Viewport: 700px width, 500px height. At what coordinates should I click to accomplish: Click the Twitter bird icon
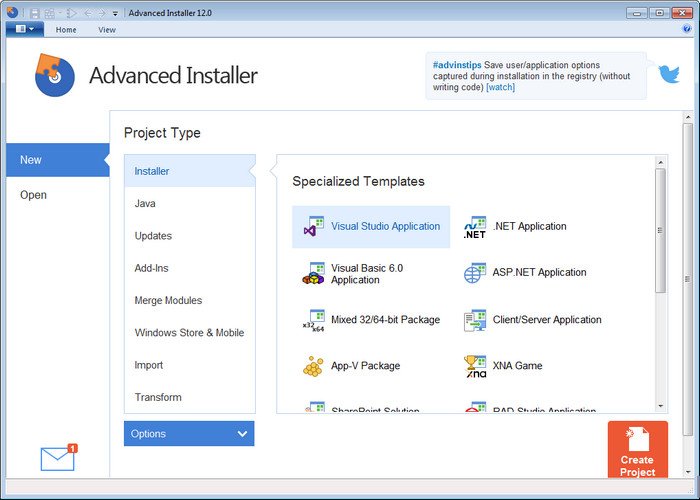pos(669,74)
